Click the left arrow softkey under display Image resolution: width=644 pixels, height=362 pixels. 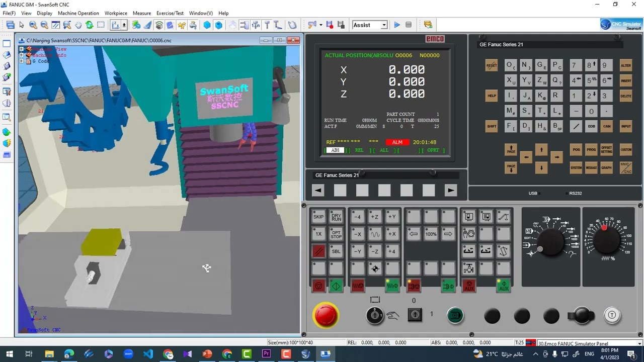(x=318, y=190)
